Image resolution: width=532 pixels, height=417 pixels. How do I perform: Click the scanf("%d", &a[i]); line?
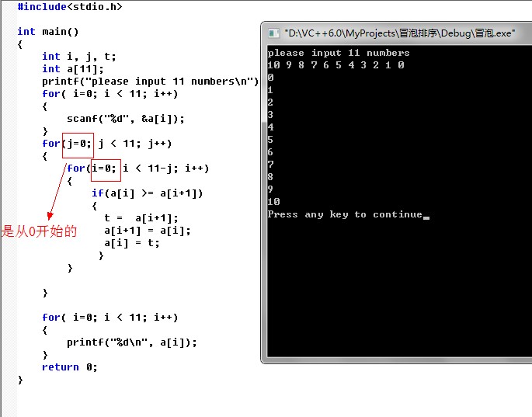[126, 119]
